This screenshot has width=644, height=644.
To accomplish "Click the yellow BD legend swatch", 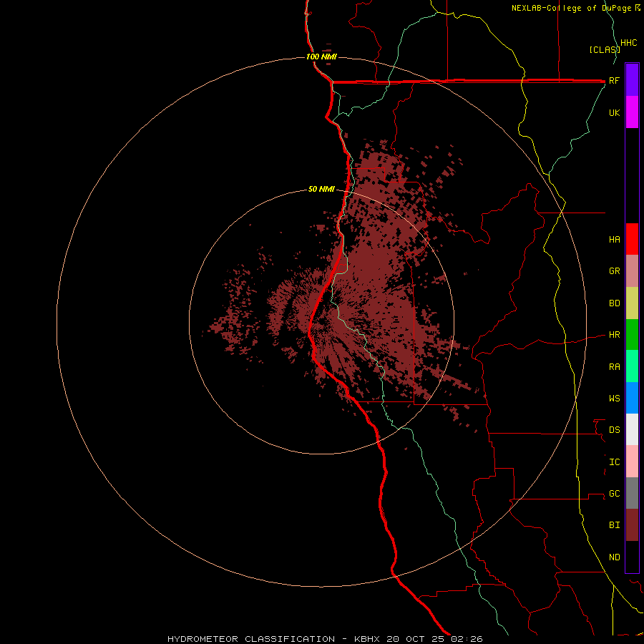I will coord(632,303).
